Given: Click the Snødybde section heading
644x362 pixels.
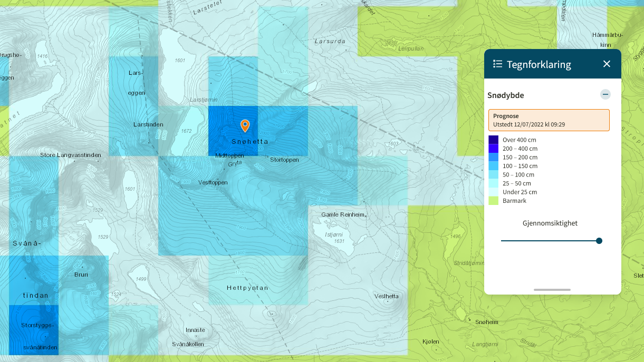Looking at the screenshot, I should click(x=505, y=95).
